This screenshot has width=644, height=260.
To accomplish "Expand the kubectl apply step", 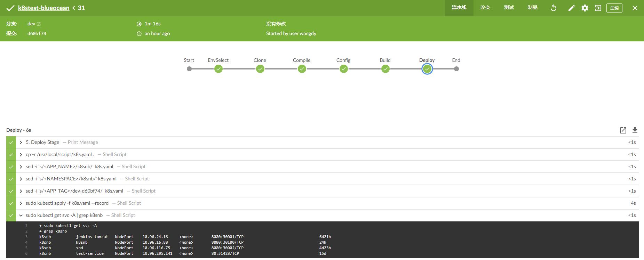I will point(21,203).
